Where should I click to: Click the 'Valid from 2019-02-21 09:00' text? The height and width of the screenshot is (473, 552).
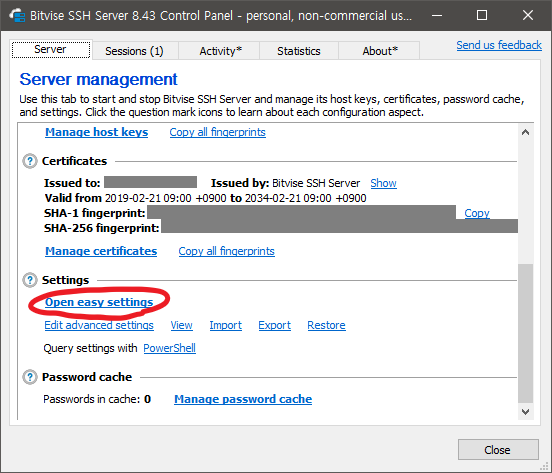point(118,198)
